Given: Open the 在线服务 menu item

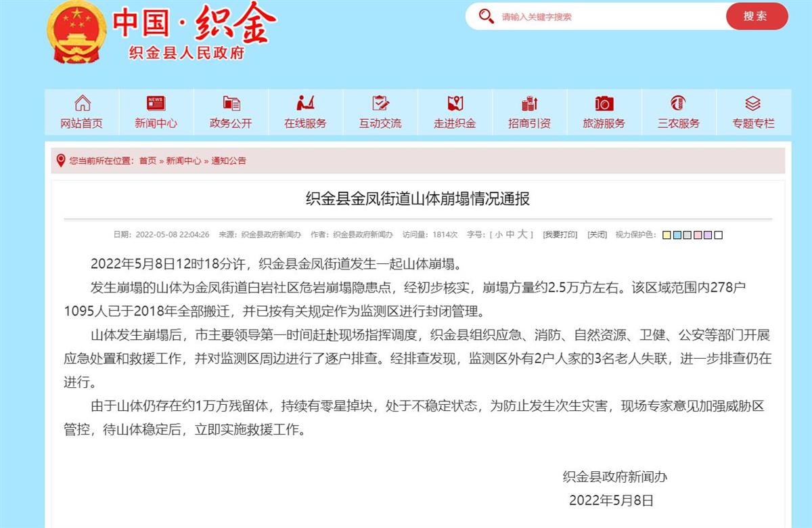Looking at the screenshot, I should point(305,123).
